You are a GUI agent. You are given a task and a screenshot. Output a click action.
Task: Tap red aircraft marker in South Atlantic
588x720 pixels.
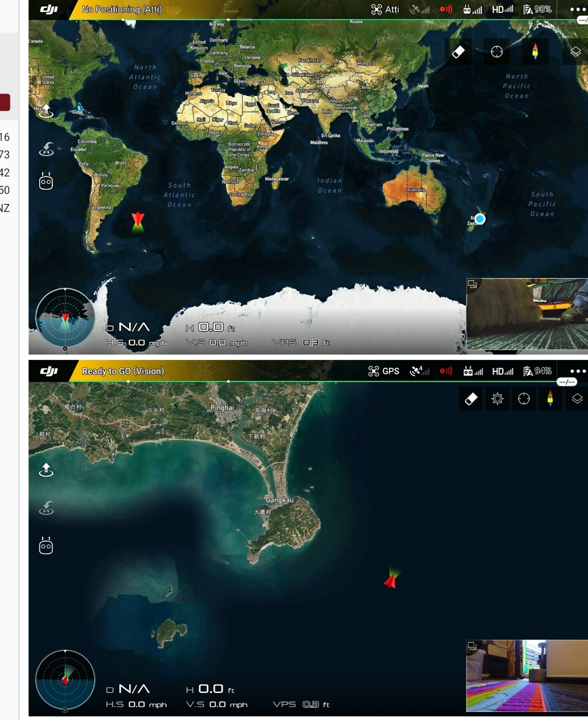point(138,221)
